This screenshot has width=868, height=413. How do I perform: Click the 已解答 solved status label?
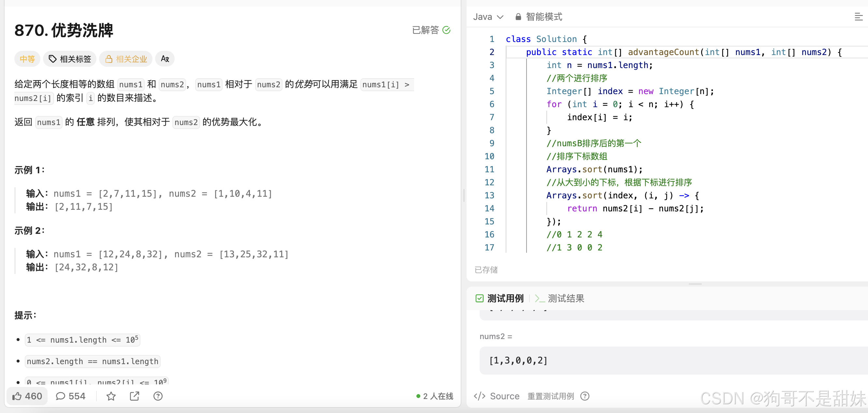point(426,30)
